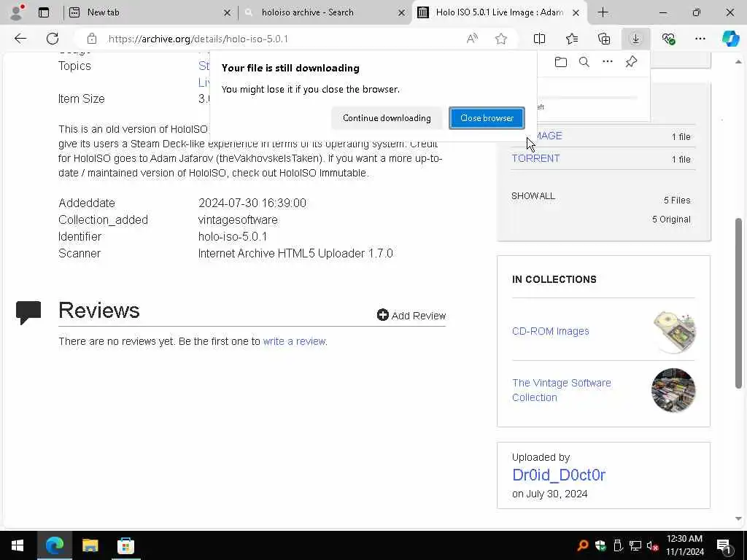
Task: Click Add Review button
Action: [x=411, y=315]
